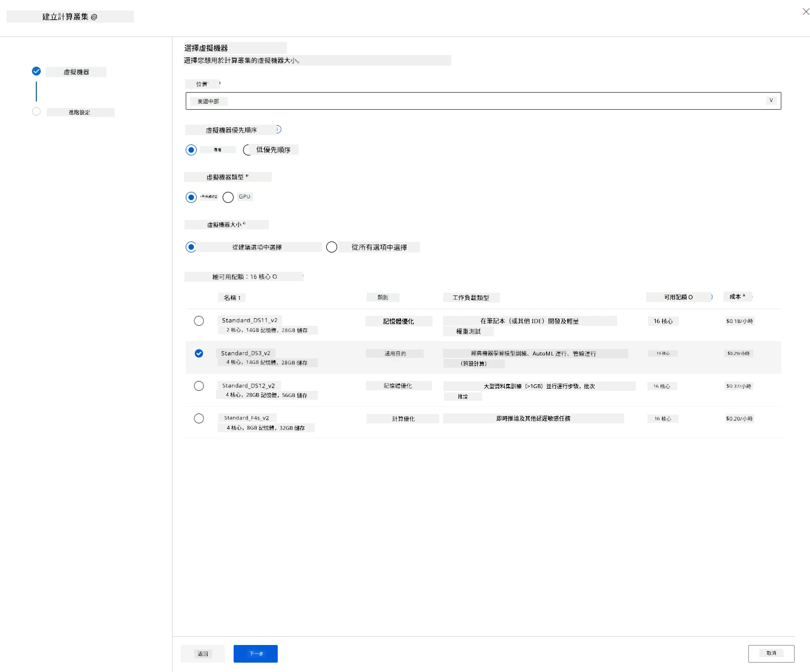The height and width of the screenshot is (672, 810).
Task: Click the 成本 column header
Action: pyautogui.click(x=737, y=297)
